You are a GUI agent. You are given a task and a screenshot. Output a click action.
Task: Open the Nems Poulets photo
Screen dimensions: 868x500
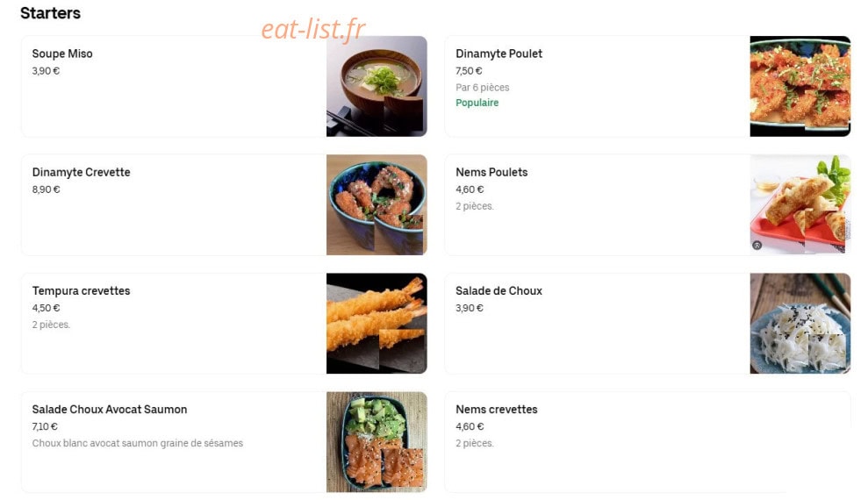click(800, 204)
